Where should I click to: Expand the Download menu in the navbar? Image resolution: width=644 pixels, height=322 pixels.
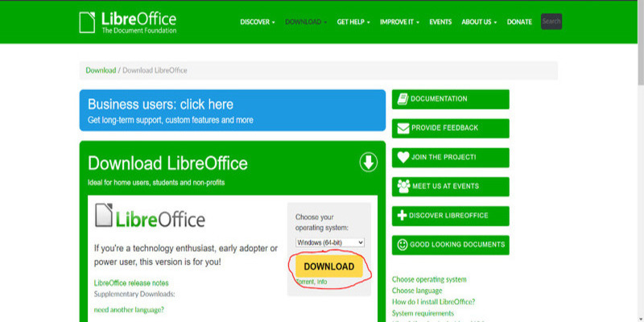[x=306, y=23]
